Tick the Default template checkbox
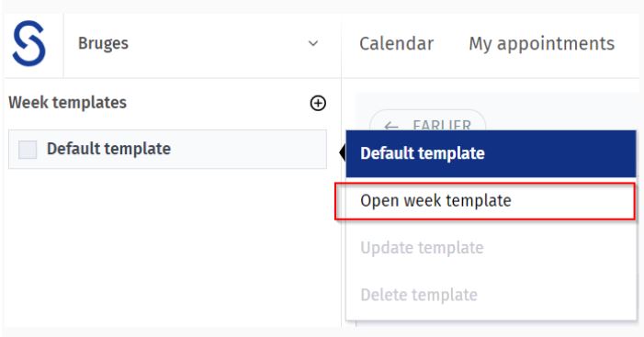The image size is (644, 337). pos(28,150)
